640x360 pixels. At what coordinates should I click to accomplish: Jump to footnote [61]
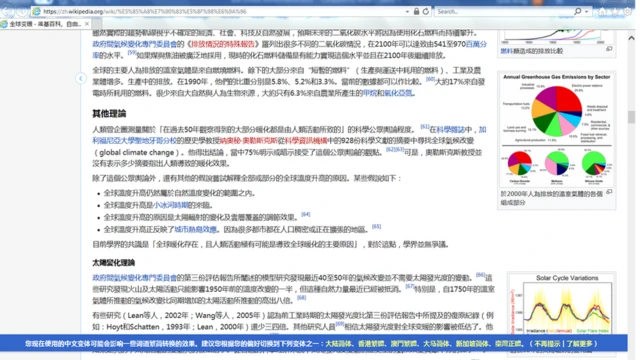[424, 127]
